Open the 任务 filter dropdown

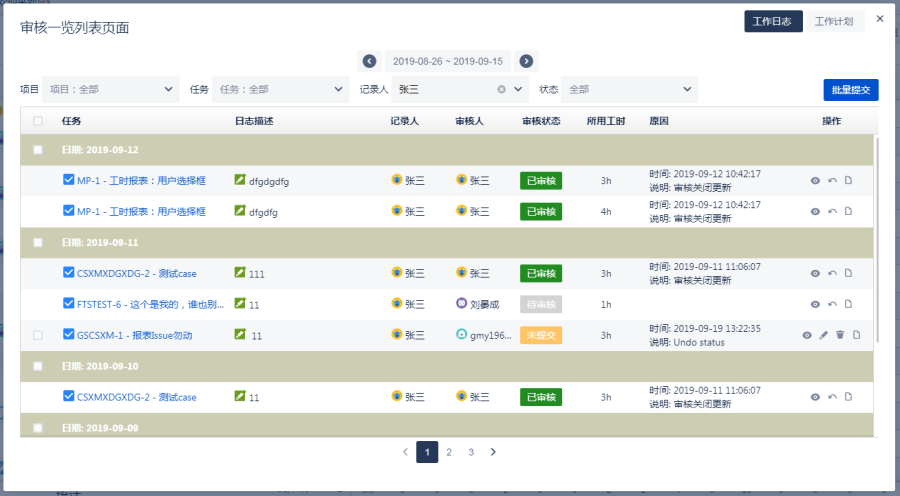coord(282,89)
